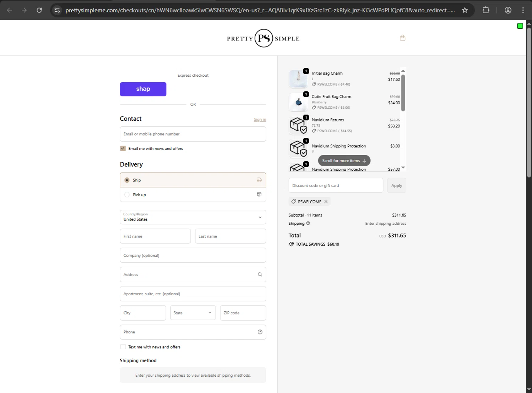Click Scroll for more items button
The width and height of the screenshot is (532, 393).
click(x=344, y=160)
